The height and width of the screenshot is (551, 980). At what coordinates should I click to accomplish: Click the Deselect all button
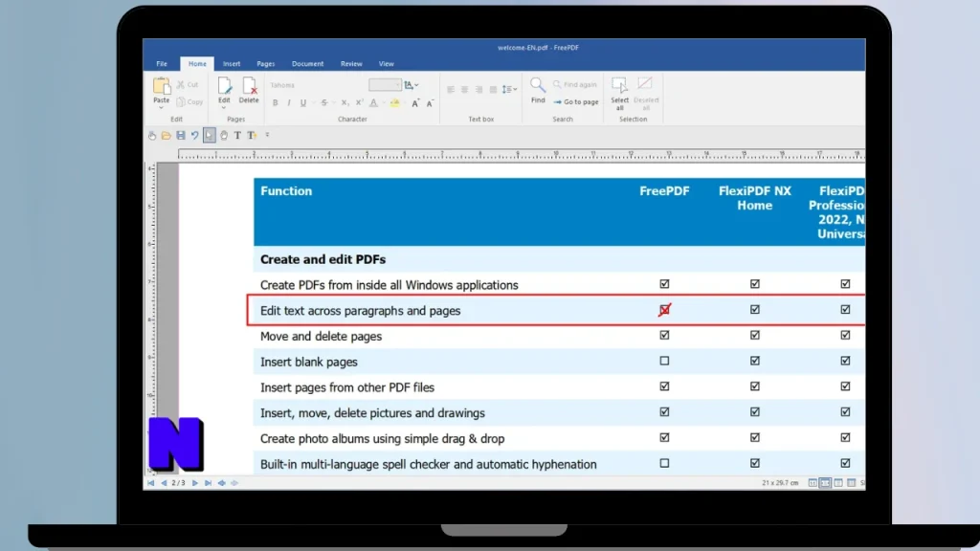tap(646, 94)
